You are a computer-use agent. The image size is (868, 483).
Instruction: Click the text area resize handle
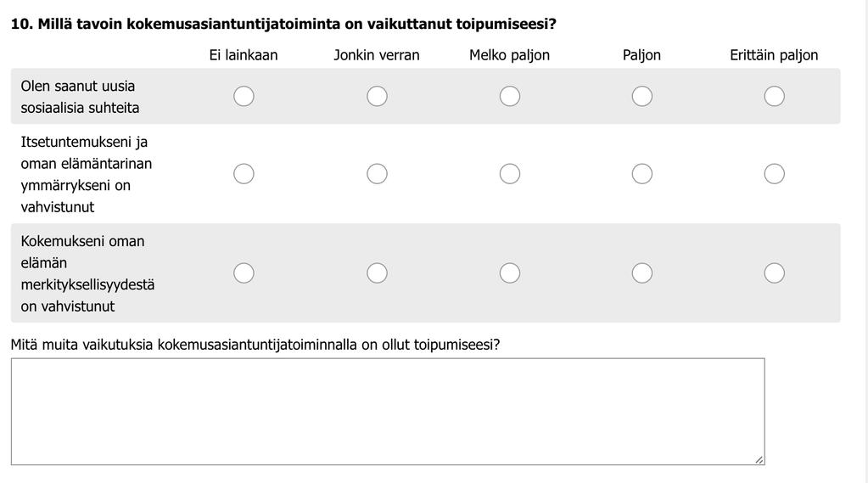click(x=759, y=460)
